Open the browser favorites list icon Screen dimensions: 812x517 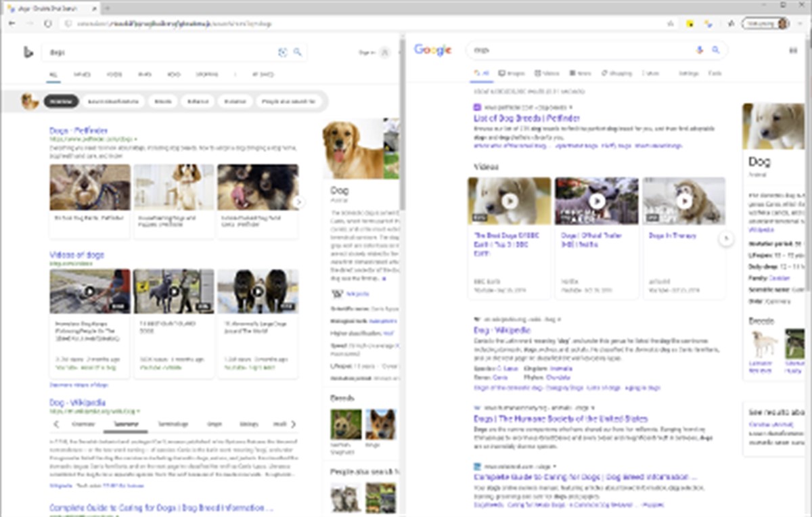click(x=731, y=23)
